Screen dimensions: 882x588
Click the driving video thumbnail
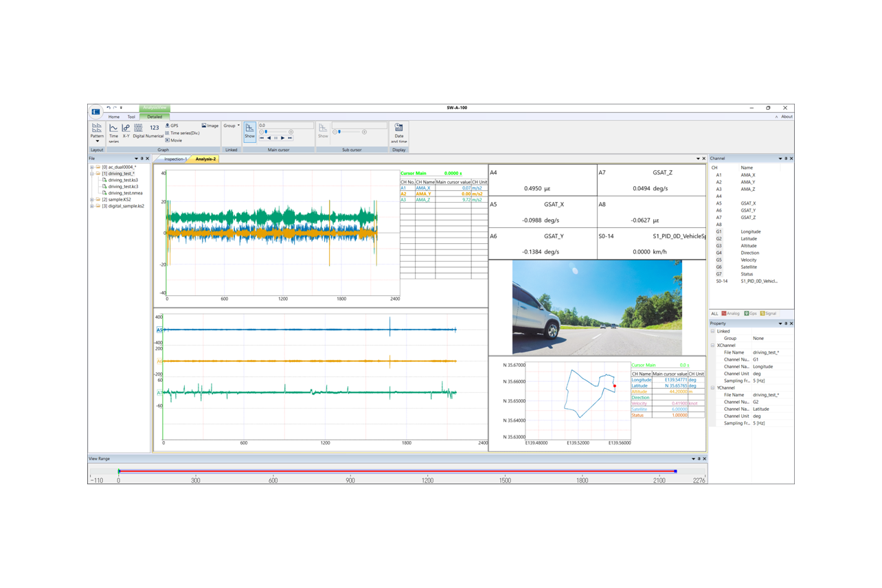[597, 307]
